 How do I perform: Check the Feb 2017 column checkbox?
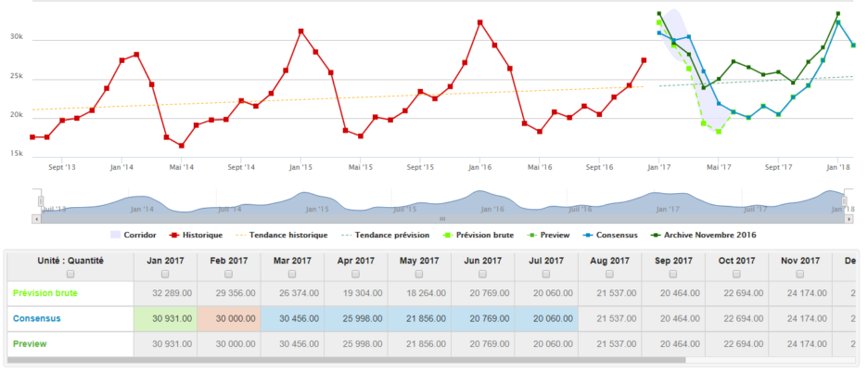[x=229, y=274]
